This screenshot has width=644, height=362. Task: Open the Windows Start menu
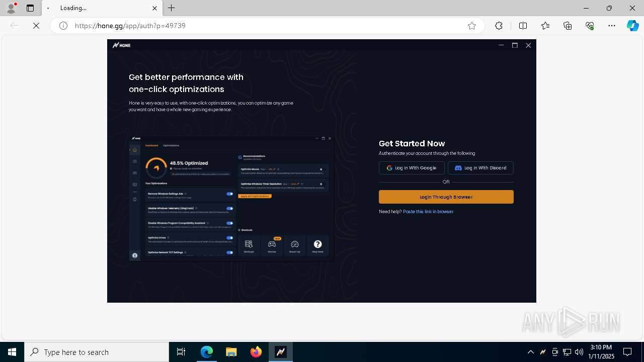(x=12, y=352)
